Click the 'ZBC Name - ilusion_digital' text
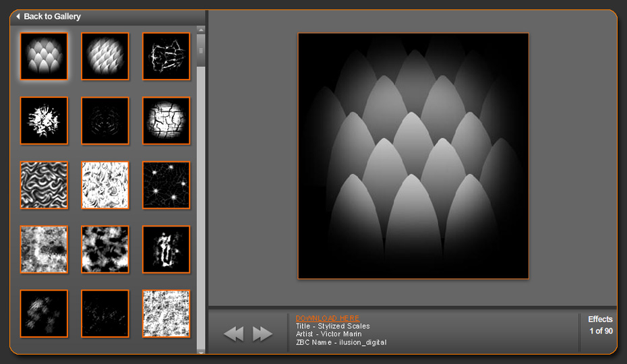Screen dimensions: 627x364 coord(341,342)
